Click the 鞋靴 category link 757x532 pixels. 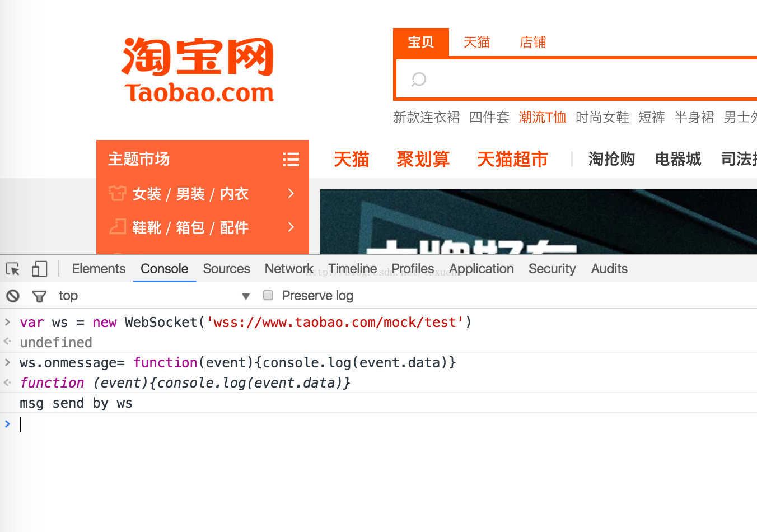[147, 227]
